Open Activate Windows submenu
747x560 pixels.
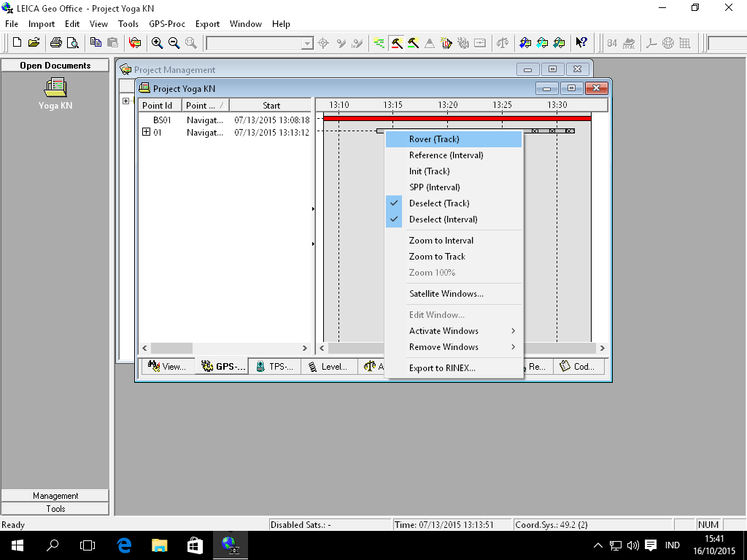454,331
